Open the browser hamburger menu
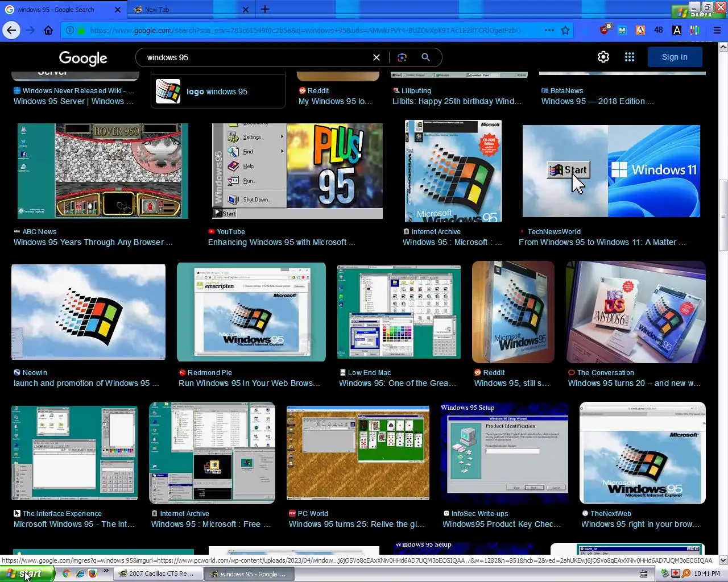 coord(717,30)
